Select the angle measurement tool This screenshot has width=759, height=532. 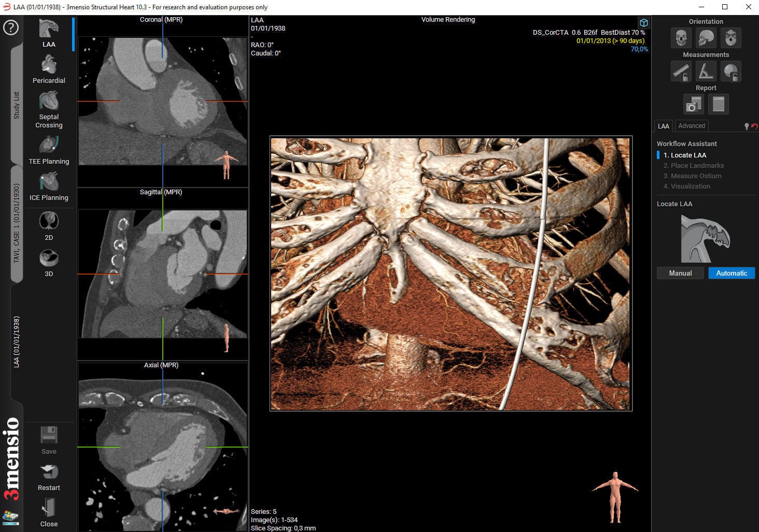(x=706, y=71)
